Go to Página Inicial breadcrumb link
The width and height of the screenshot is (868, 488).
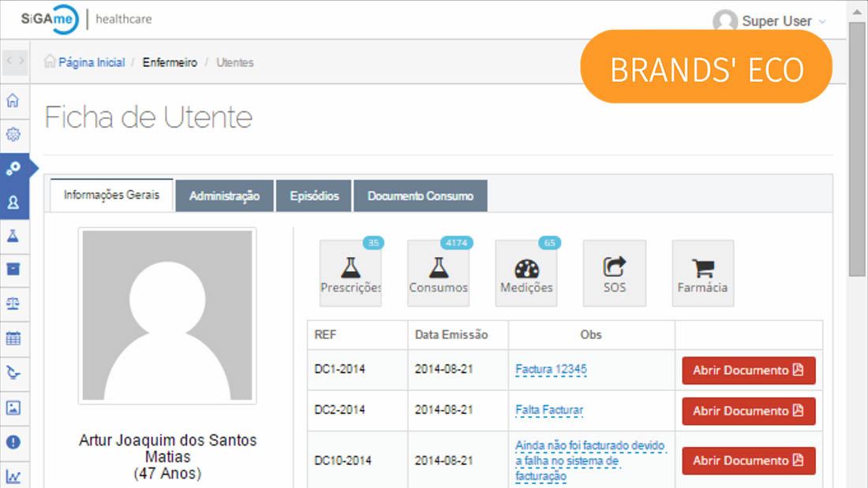(x=91, y=62)
